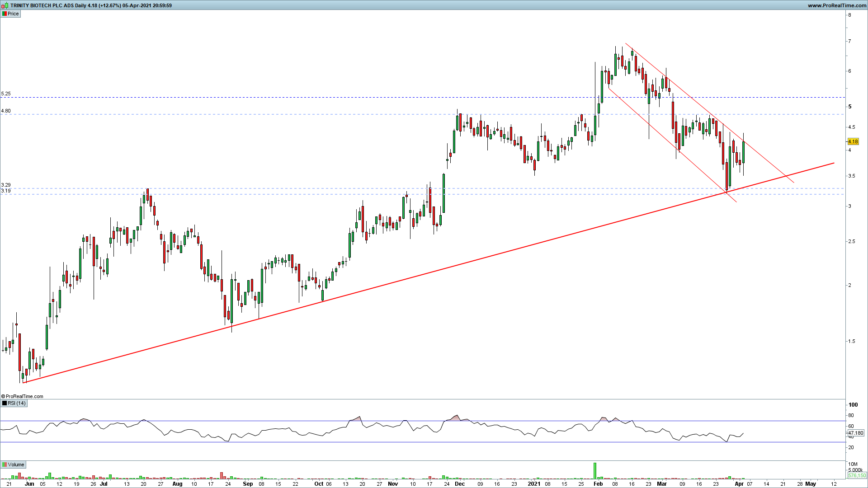This screenshot has width=868, height=488.
Task: Open the Price indicator label
Action: coord(13,14)
